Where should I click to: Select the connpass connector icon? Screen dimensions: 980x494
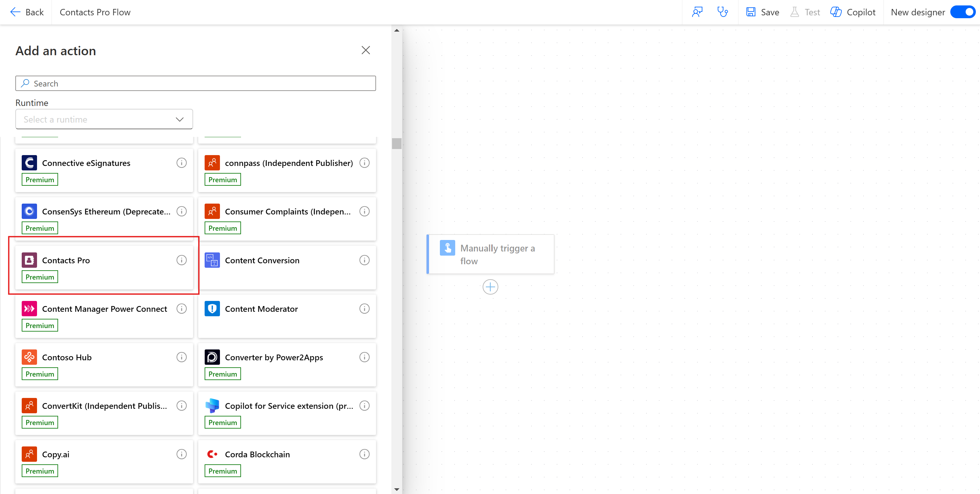coord(212,163)
